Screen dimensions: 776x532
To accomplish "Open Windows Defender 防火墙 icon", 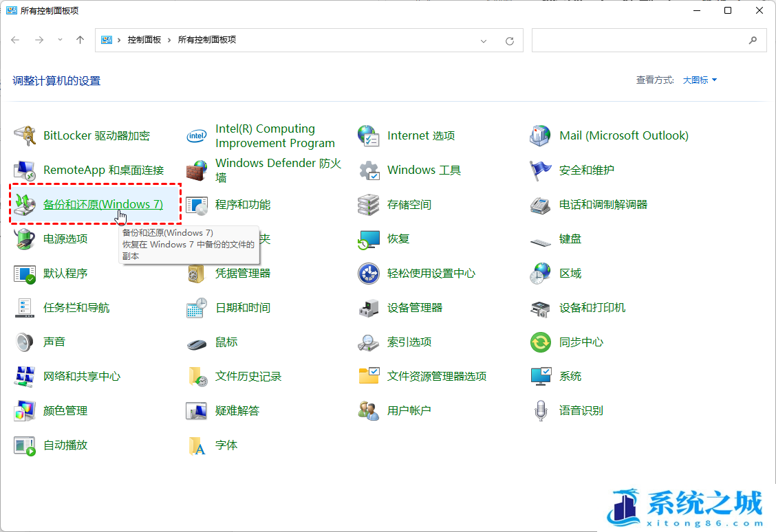I will (x=197, y=170).
